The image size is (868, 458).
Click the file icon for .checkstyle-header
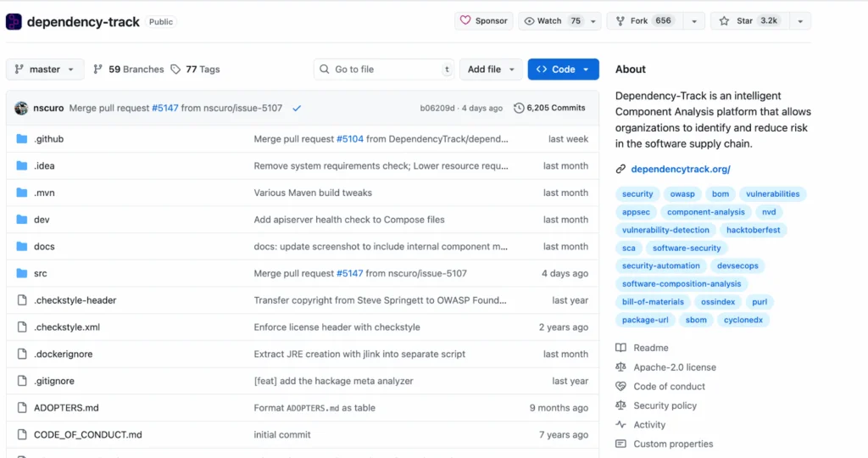click(21, 300)
